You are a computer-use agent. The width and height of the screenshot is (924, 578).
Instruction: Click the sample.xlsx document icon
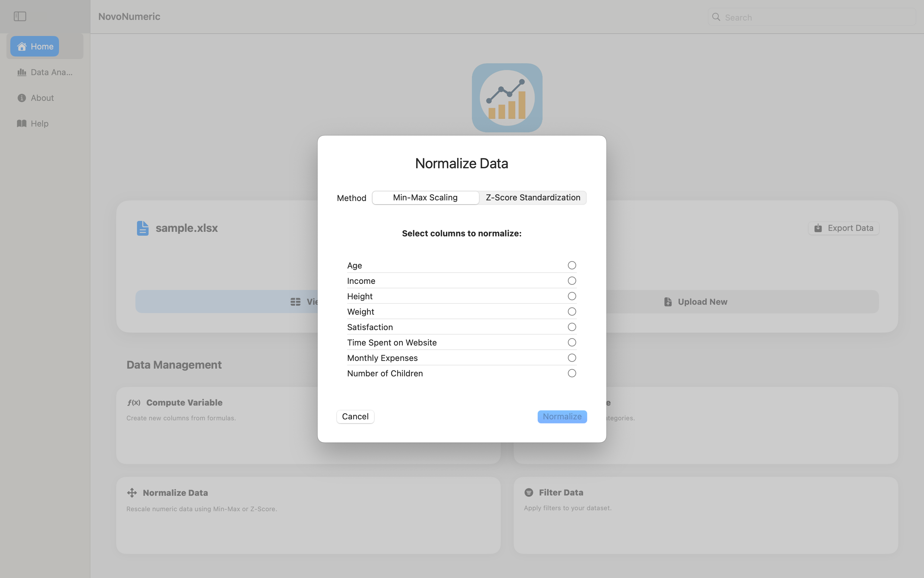pyautogui.click(x=142, y=228)
